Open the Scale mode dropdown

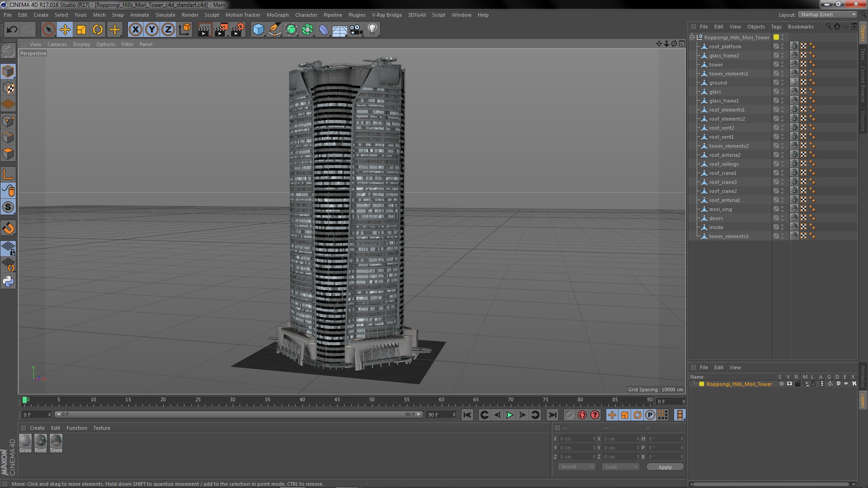pos(620,467)
